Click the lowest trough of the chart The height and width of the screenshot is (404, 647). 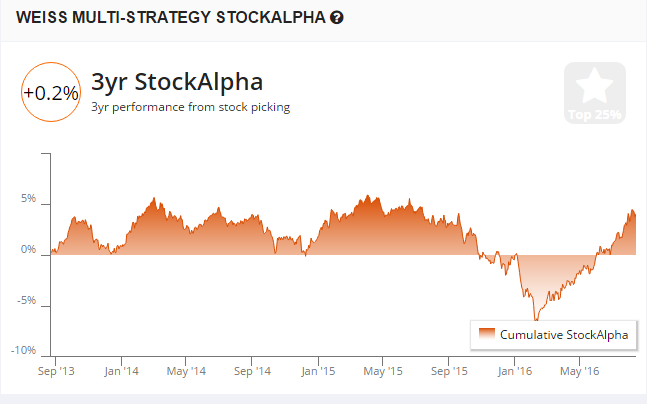point(536,319)
